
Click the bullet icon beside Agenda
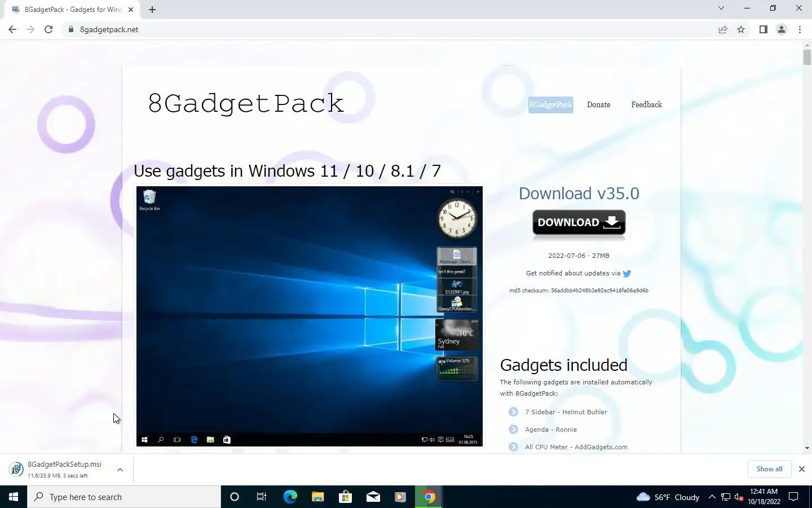click(x=513, y=430)
